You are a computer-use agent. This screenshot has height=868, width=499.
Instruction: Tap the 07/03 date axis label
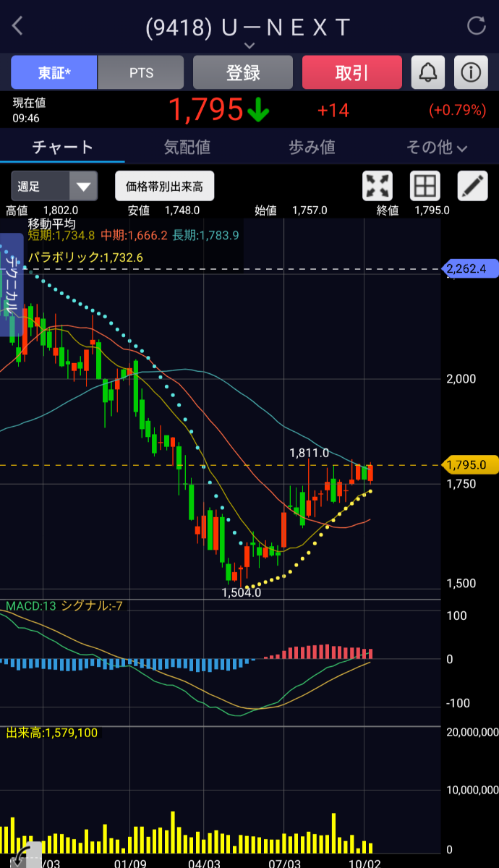point(285,863)
